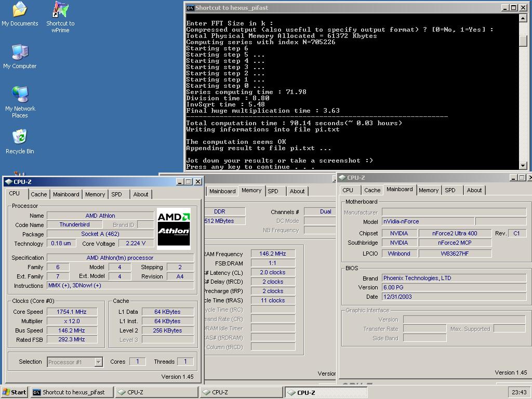Select the Mainboard tab in the right CPU-Z window

[400, 189]
